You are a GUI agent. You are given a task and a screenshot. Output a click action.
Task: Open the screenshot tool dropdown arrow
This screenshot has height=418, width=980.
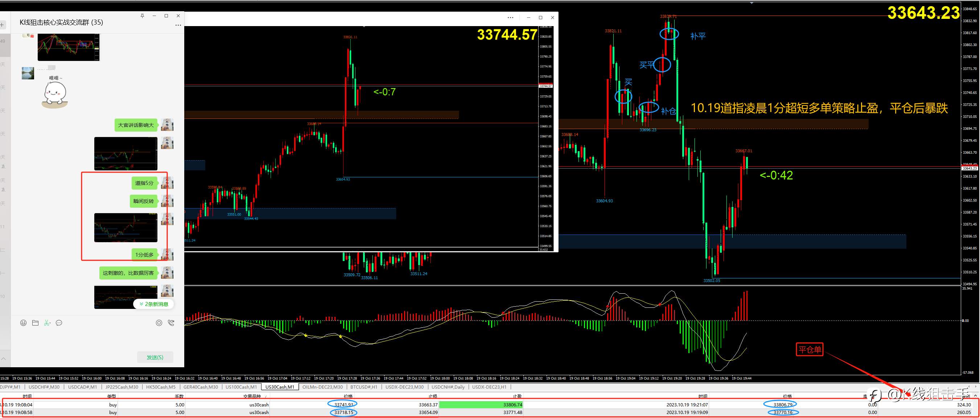click(x=50, y=323)
